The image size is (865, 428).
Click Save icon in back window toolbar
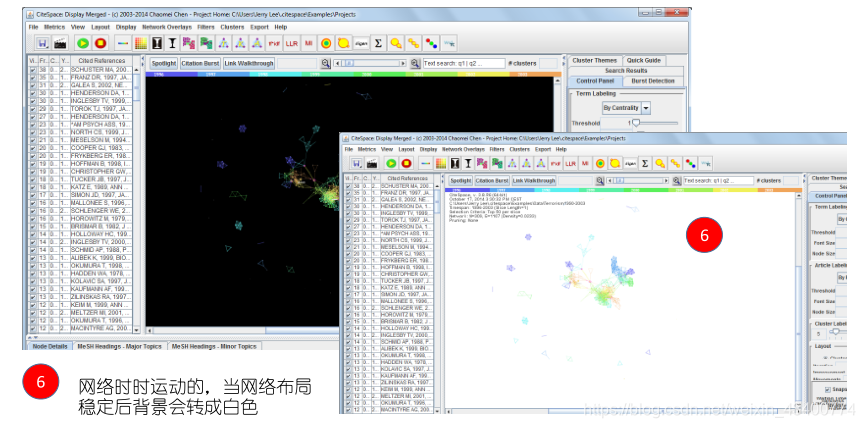coord(42,42)
